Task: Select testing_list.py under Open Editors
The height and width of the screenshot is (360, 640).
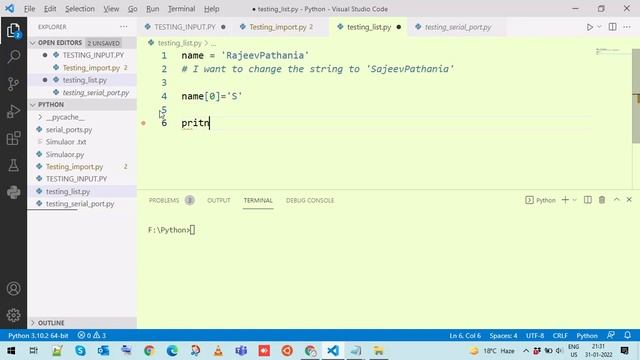Action: point(84,80)
